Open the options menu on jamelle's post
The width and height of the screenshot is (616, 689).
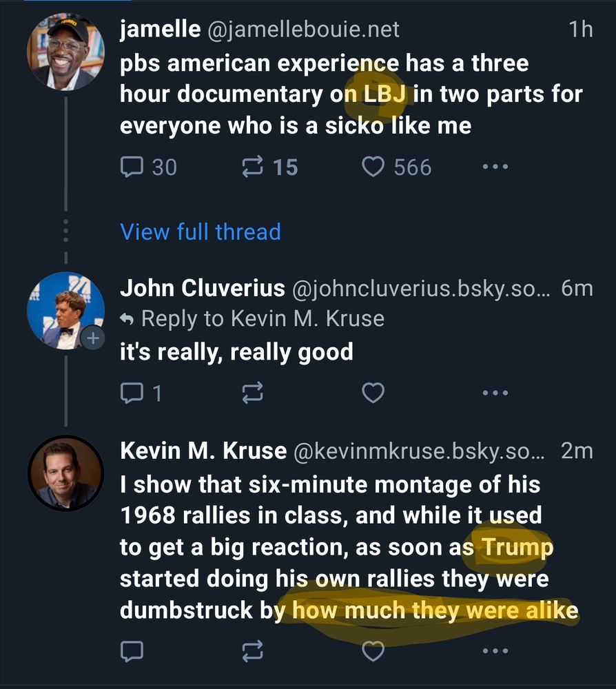coord(495,166)
